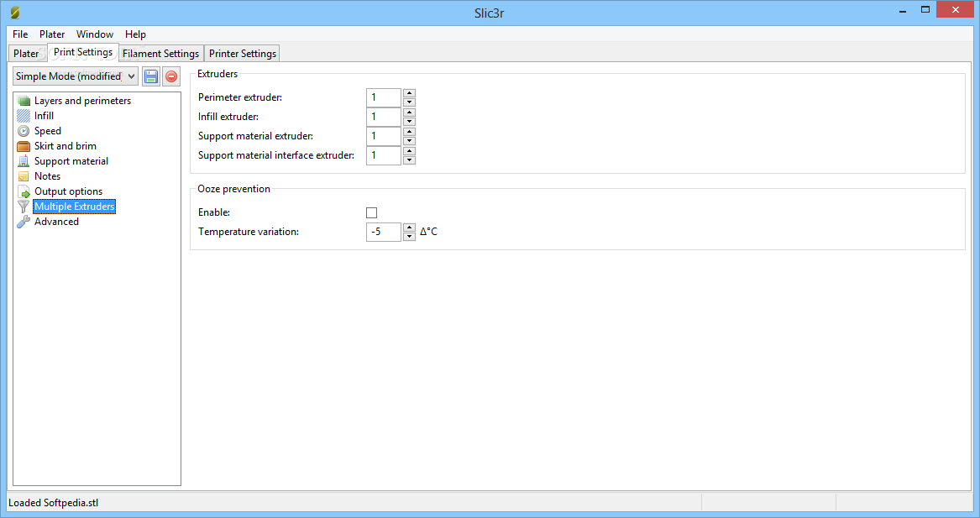Click the Layers and perimeters icon
Viewport: 980px width, 518px height.
point(24,101)
